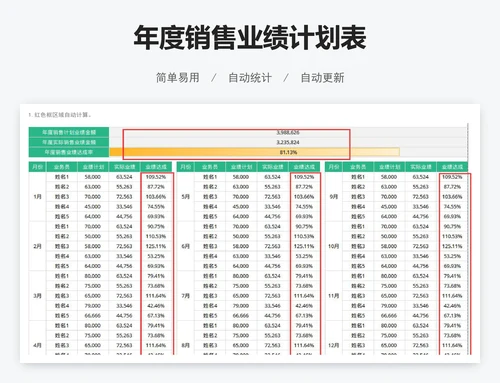Select 9月 姓名2 achievement 87.72%
Screen dimensions: 500x383
click(x=452, y=187)
